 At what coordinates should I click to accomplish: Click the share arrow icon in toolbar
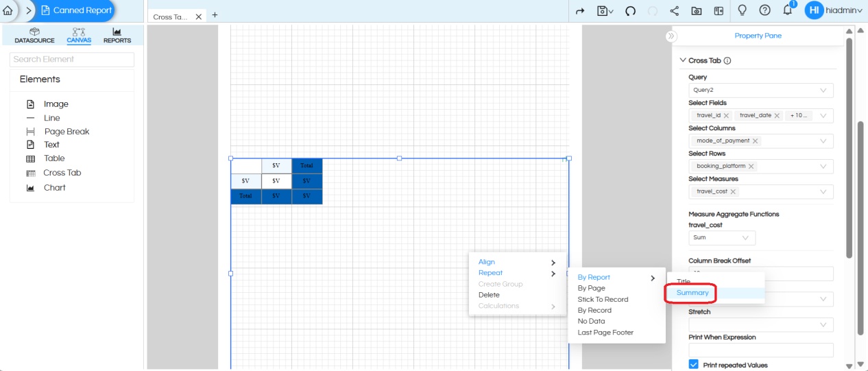[580, 11]
